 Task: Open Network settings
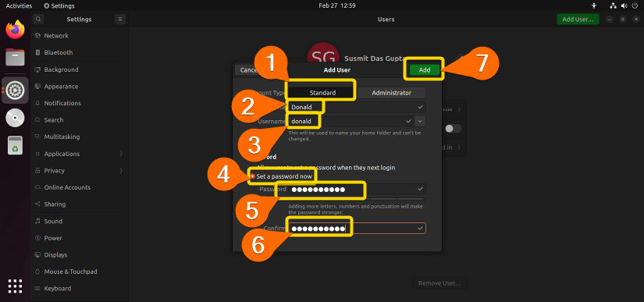tap(80, 36)
